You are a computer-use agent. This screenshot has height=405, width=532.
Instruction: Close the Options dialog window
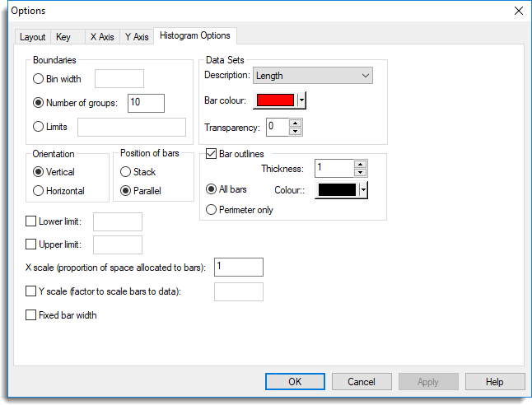tap(518, 11)
